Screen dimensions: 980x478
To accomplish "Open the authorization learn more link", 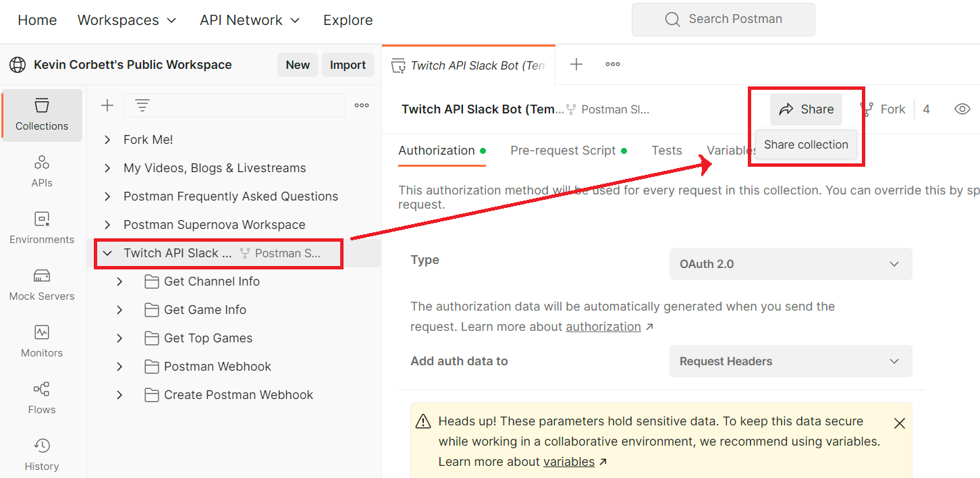I will (x=603, y=327).
